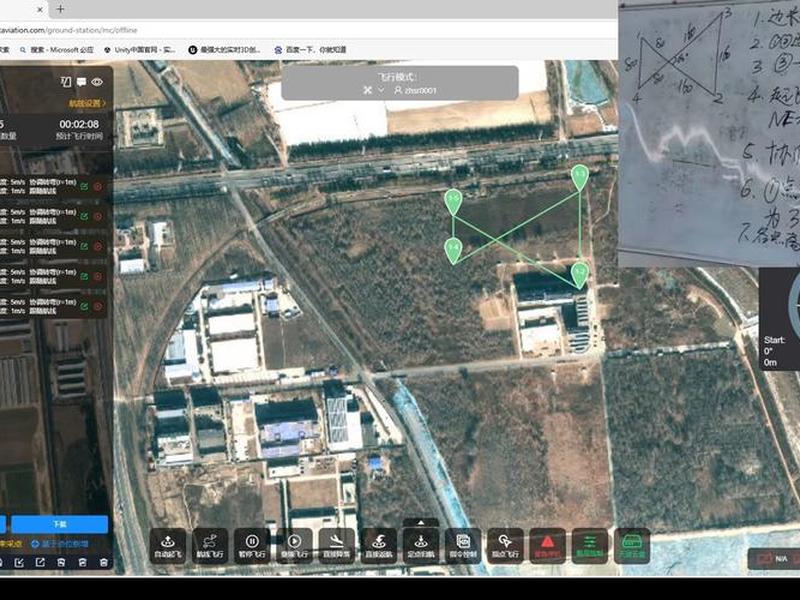
Task: Click the red emergency stop triangle
Action: (x=547, y=546)
